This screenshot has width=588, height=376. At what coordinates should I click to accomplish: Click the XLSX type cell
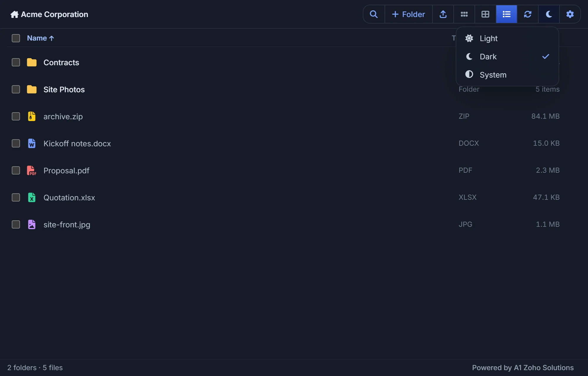[467, 197]
